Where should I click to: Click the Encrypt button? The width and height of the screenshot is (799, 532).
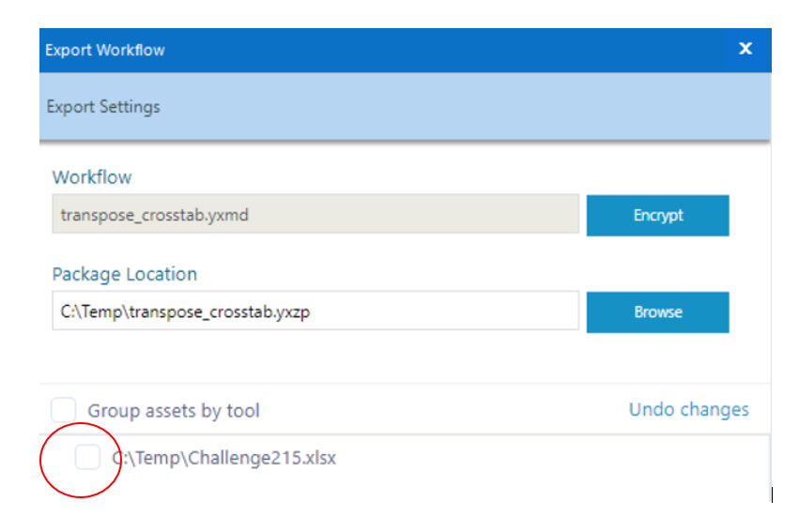pos(657,215)
